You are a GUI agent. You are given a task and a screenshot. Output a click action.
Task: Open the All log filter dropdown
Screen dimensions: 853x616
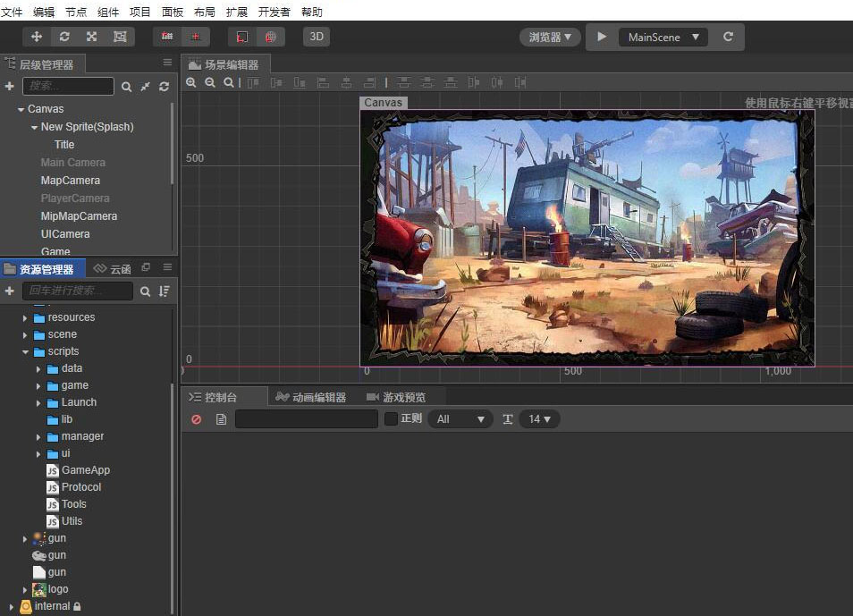(x=460, y=419)
